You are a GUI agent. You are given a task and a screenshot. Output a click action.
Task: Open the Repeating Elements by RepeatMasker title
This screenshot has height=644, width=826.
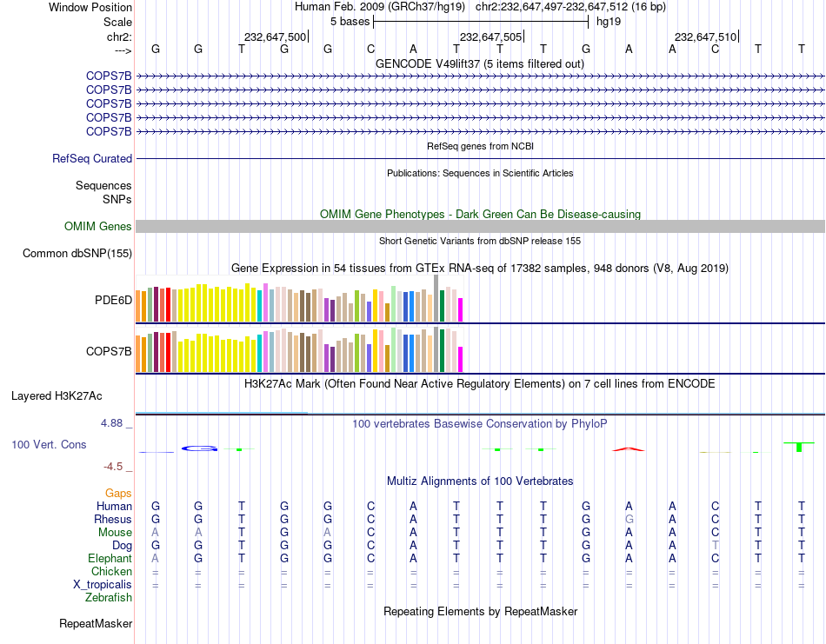(x=480, y=611)
